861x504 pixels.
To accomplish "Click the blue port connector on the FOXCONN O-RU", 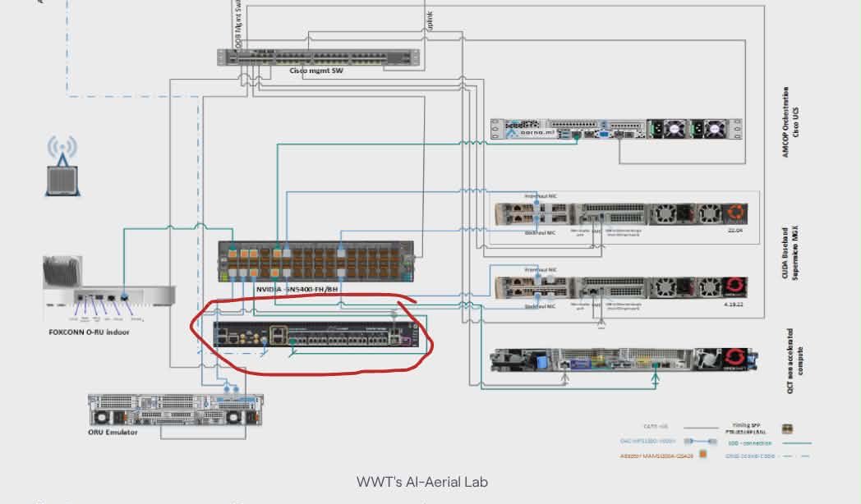I will (124, 297).
